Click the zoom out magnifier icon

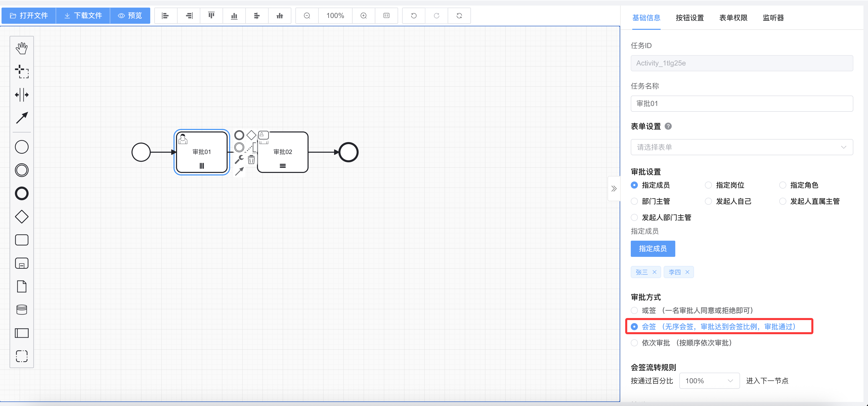307,15
